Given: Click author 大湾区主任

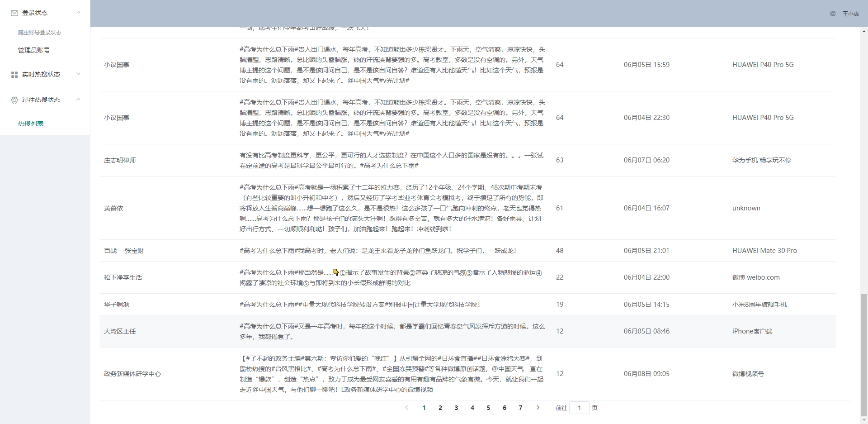Looking at the screenshot, I should (120, 331).
